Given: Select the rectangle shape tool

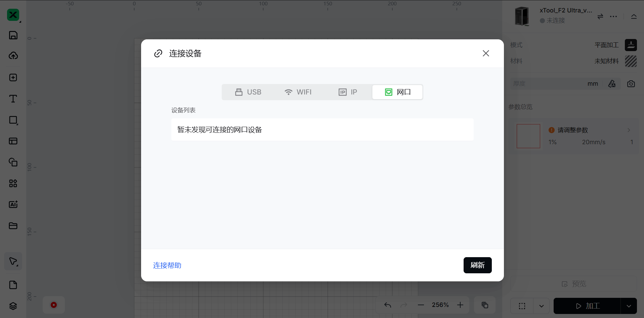Looking at the screenshot, I should [13, 120].
